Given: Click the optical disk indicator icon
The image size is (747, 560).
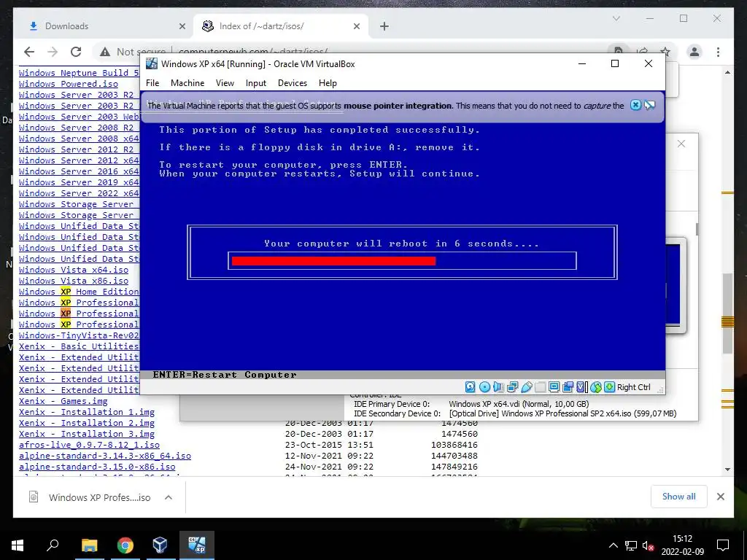Looking at the screenshot, I should [x=484, y=387].
